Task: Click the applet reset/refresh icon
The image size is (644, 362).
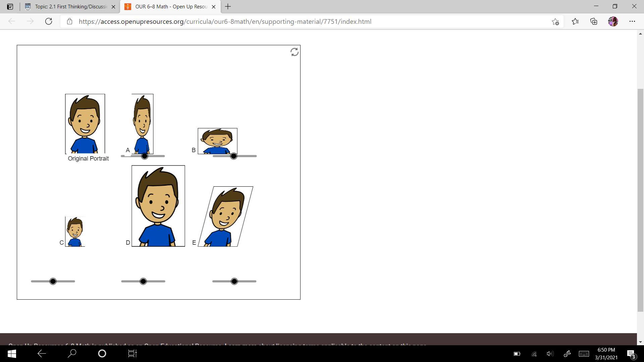Action: tap(294, 52)
